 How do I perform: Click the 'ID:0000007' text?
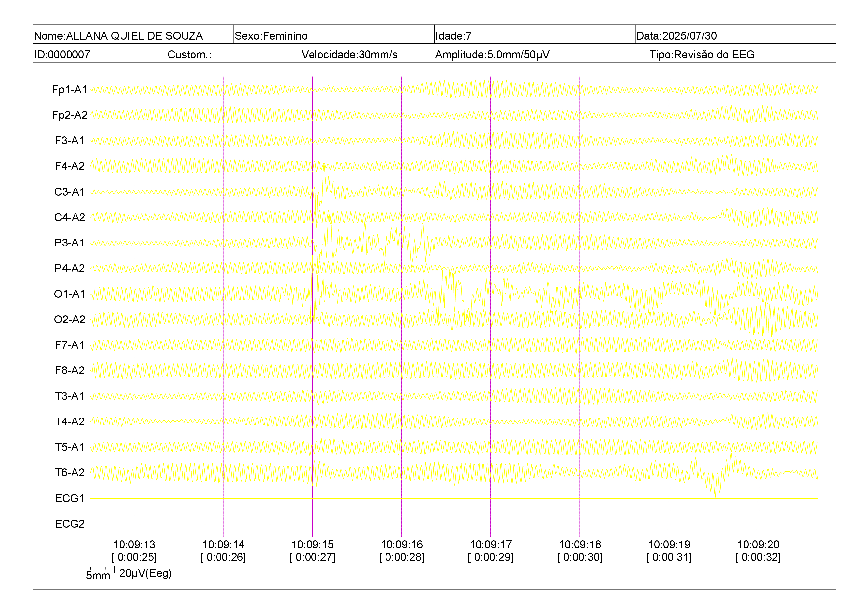coord(62,55)
